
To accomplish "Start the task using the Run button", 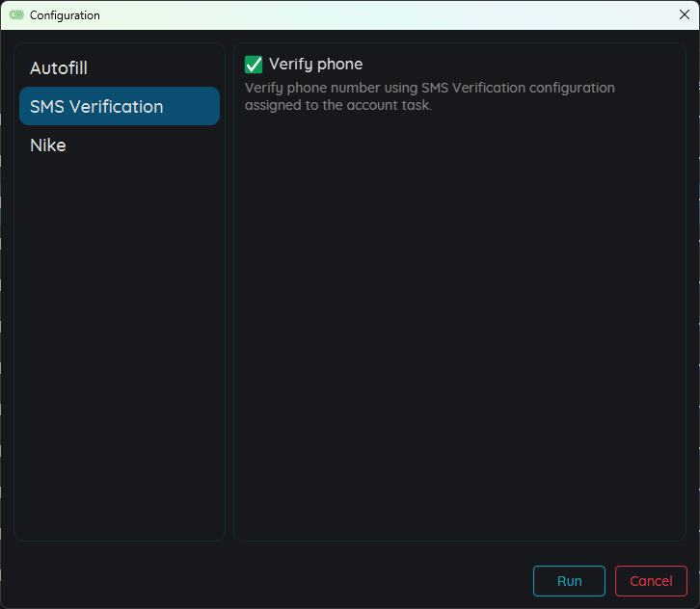I will pyautogui.click(x=569, y=581).
